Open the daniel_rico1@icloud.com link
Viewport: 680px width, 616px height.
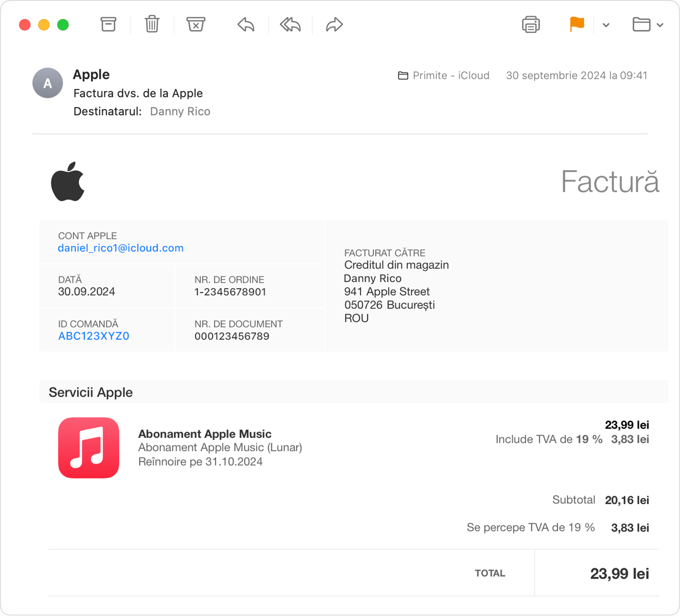click(x=120, y=248)
